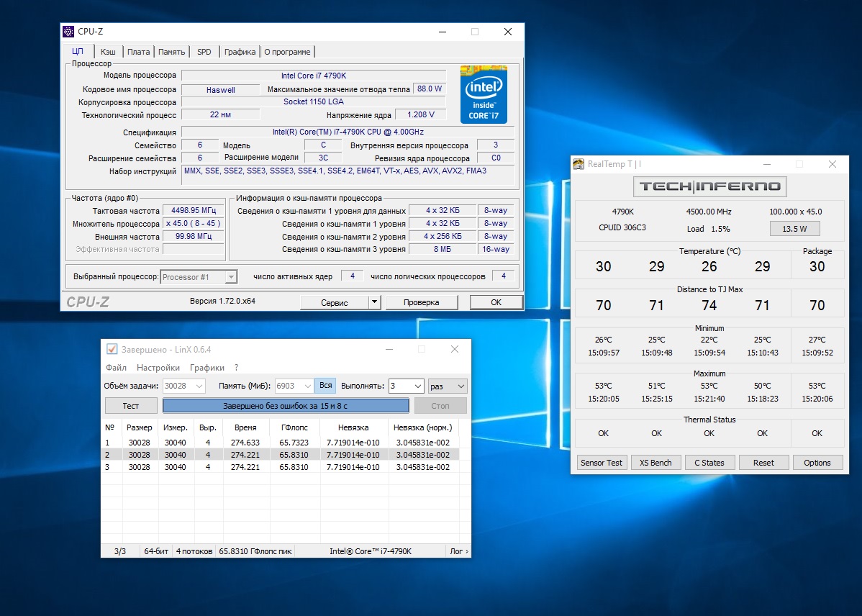
Task: Click the TechInferno logo banner
Action: [709, 186]
